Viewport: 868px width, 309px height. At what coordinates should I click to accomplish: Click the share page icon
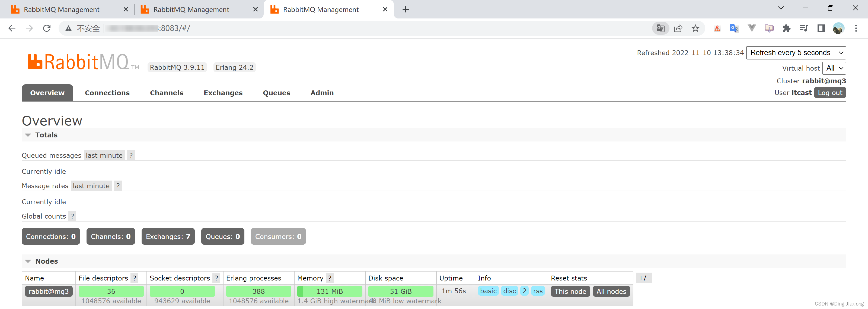pyautogui.click(x=678, y=28)
